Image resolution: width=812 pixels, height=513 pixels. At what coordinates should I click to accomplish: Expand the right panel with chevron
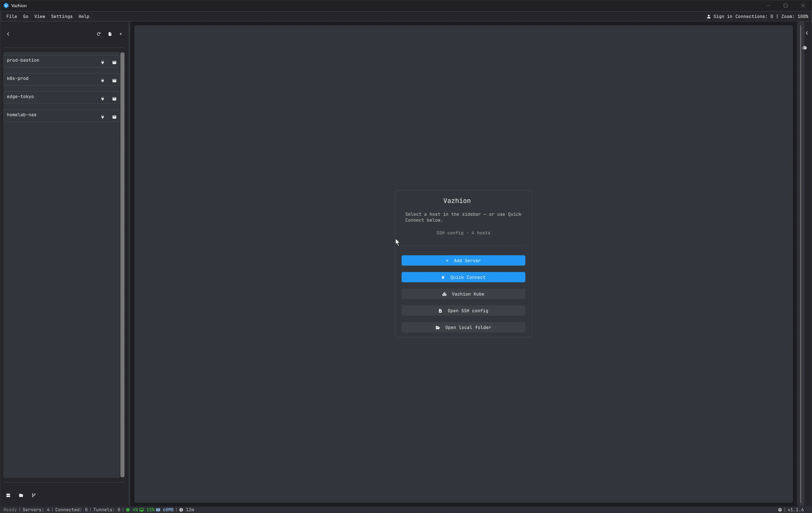tap(807, 33)
